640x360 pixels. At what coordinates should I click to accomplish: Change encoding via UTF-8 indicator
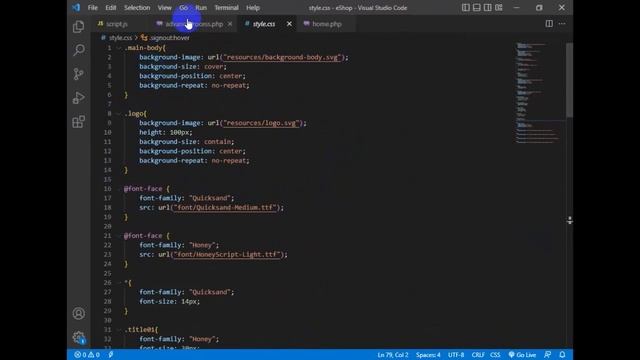pyautogui.click(x=456, y=355)
